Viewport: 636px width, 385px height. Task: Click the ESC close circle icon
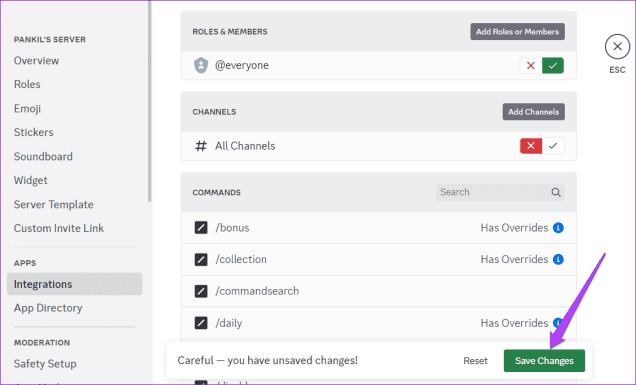click(x=617, y=47)
